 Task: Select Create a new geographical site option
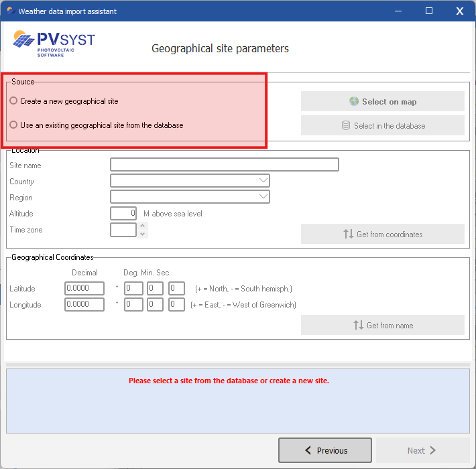click(x=14, y=101)
